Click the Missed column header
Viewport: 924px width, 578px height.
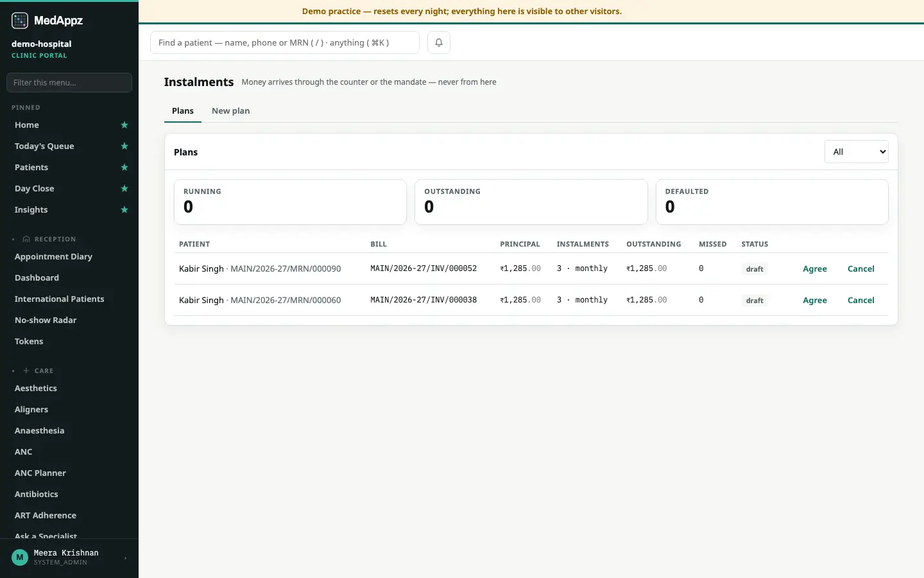(713, 244)
